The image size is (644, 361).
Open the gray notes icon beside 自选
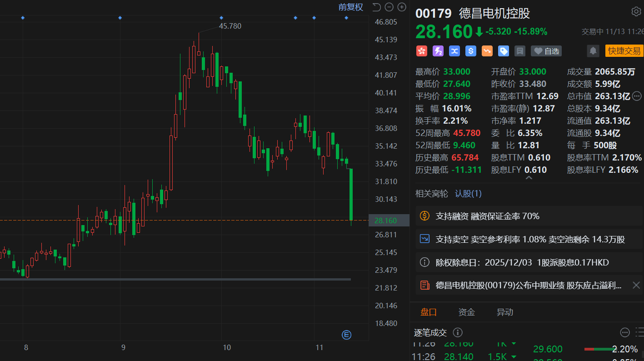(520, 51)
